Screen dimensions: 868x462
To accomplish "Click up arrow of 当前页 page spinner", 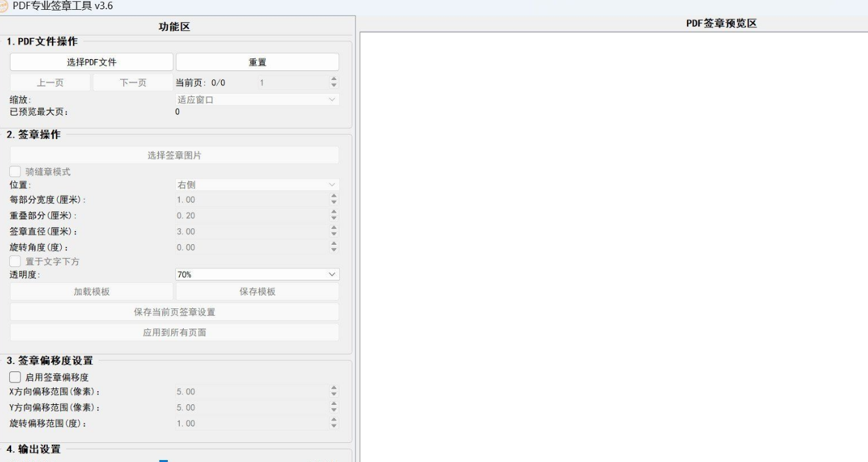I will (333, 80).
